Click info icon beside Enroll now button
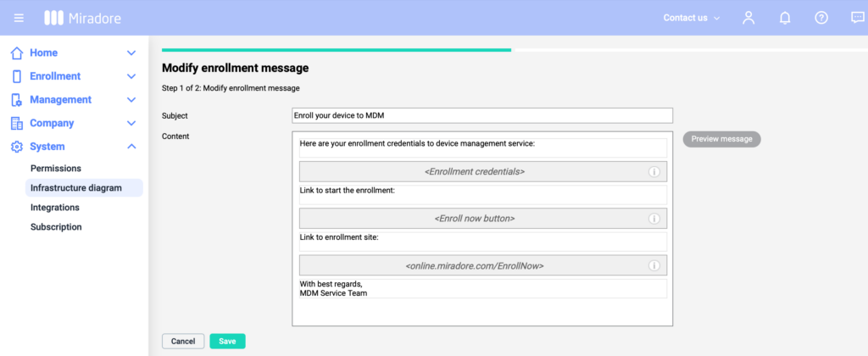 654,219
